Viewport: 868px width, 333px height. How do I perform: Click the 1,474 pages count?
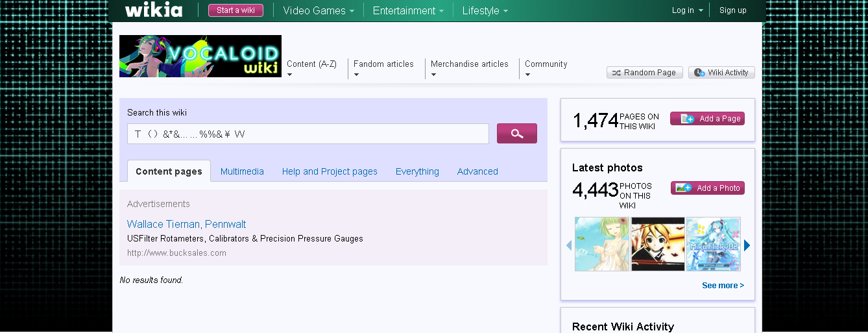(x=595, y=121)
